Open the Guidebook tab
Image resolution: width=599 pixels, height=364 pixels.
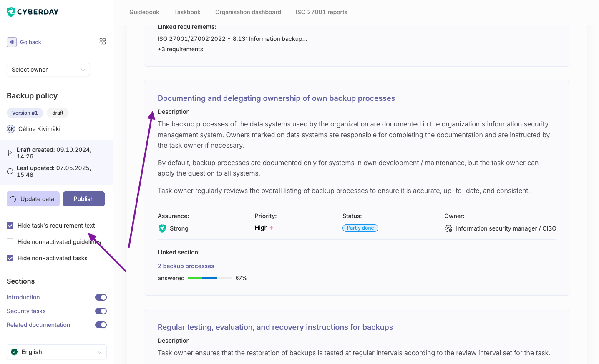point(144,12)
